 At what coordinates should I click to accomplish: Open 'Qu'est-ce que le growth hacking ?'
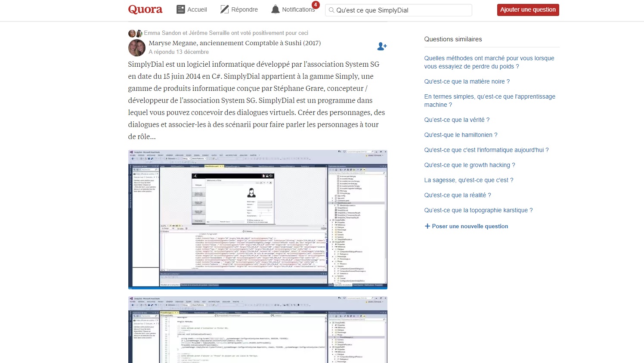point(470,165)
